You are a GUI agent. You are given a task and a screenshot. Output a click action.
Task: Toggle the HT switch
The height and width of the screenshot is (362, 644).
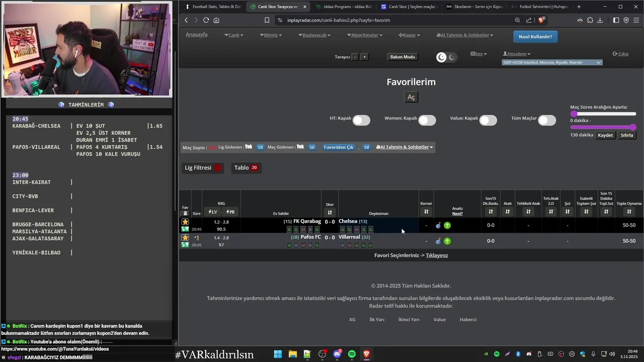(x=361, y=120)
